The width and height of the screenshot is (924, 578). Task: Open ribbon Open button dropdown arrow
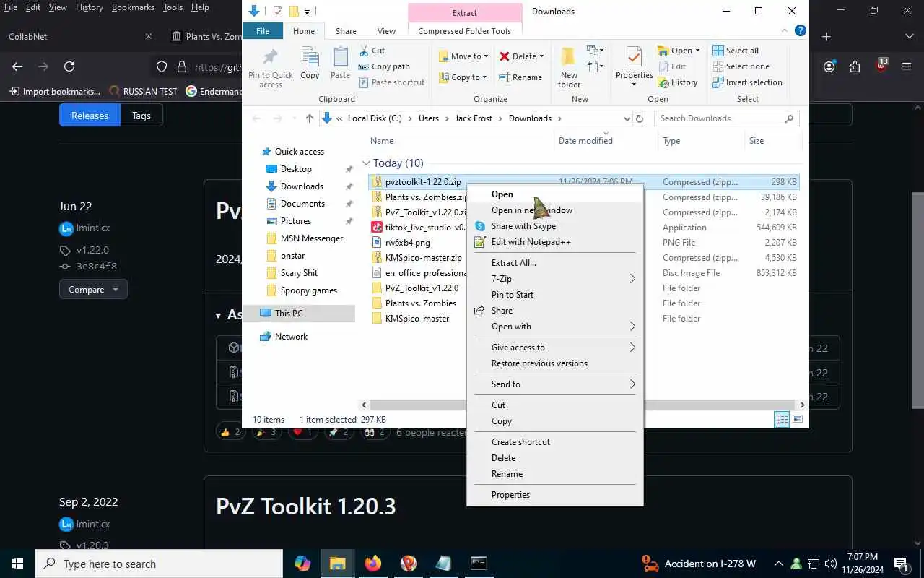[x=697, y=51]
